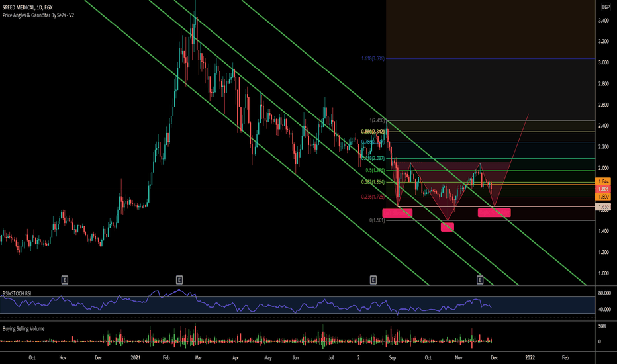Image resolution: width=617 pixels, height=364 pixels.
Task: Select the right pink rectangle near December
Action: (x=495, y=213)
